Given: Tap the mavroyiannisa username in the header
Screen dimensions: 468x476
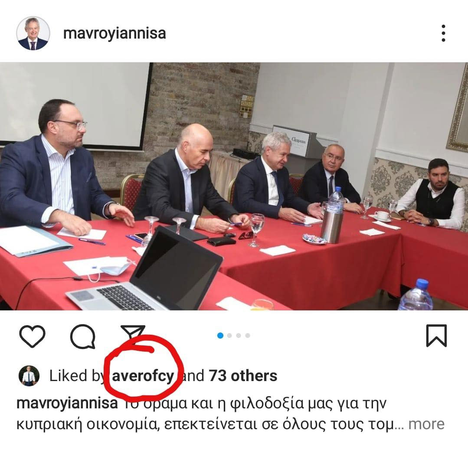Looking at the screenshot, I should [115, 33].
